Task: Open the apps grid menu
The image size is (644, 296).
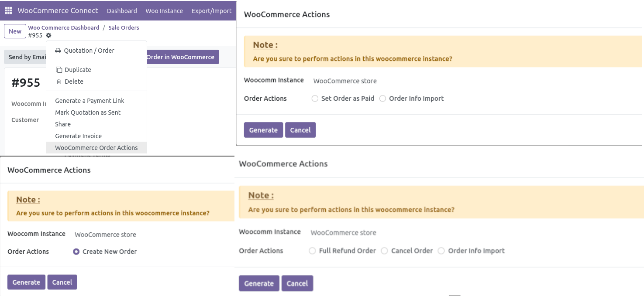Action: (x=8, y=10)
